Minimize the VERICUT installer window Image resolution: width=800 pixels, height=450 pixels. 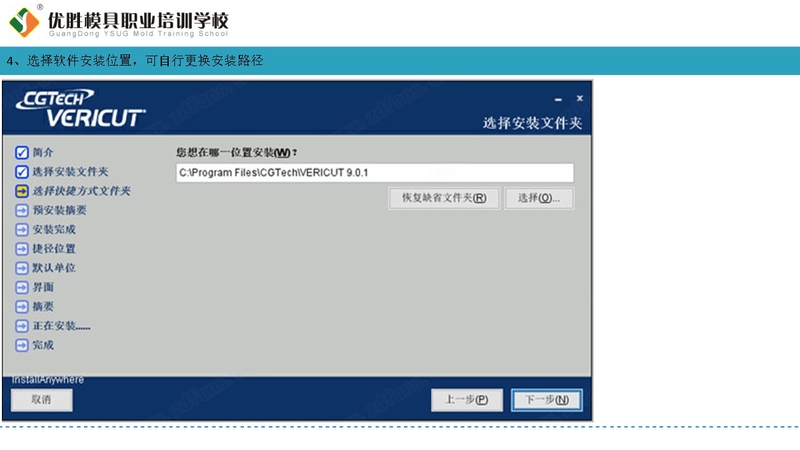point(558,99)
